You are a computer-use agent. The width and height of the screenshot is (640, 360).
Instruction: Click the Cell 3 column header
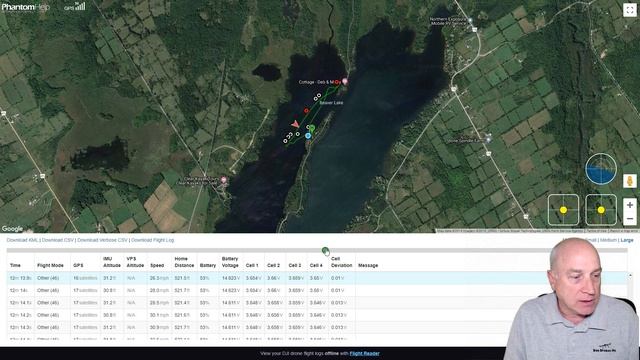[295, 265]
